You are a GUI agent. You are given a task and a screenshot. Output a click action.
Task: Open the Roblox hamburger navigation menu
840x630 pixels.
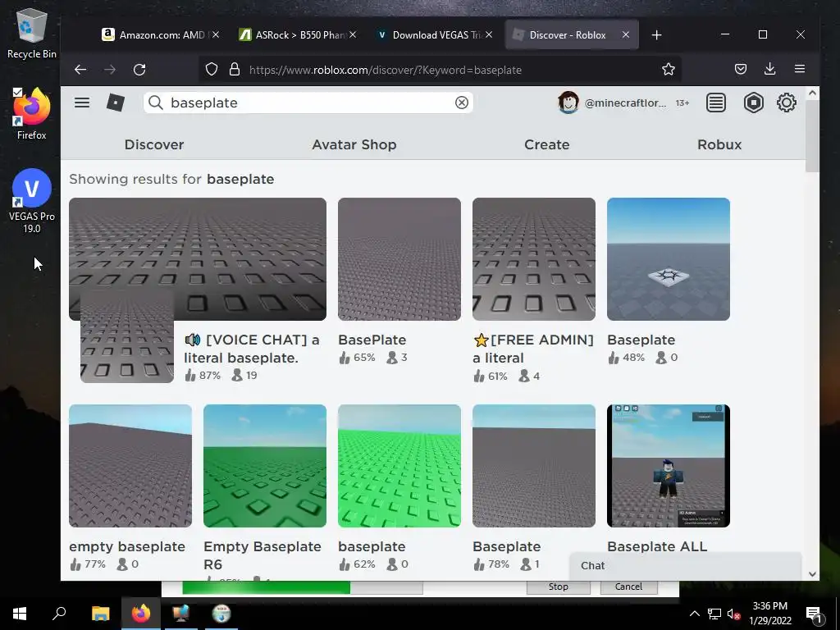tap(82, 103)
